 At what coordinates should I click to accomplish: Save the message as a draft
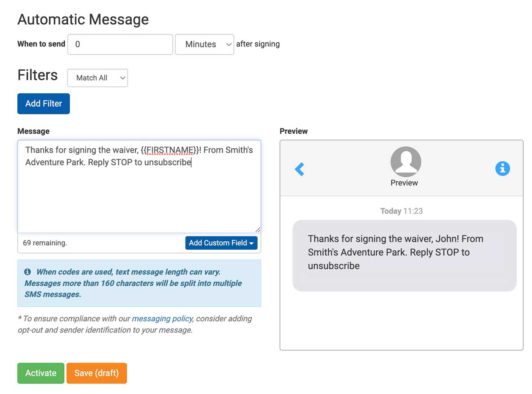[97, 373]
